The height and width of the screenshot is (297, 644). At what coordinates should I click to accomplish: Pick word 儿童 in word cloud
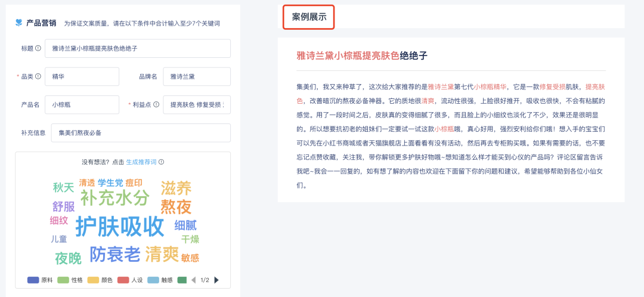[58, 239]
